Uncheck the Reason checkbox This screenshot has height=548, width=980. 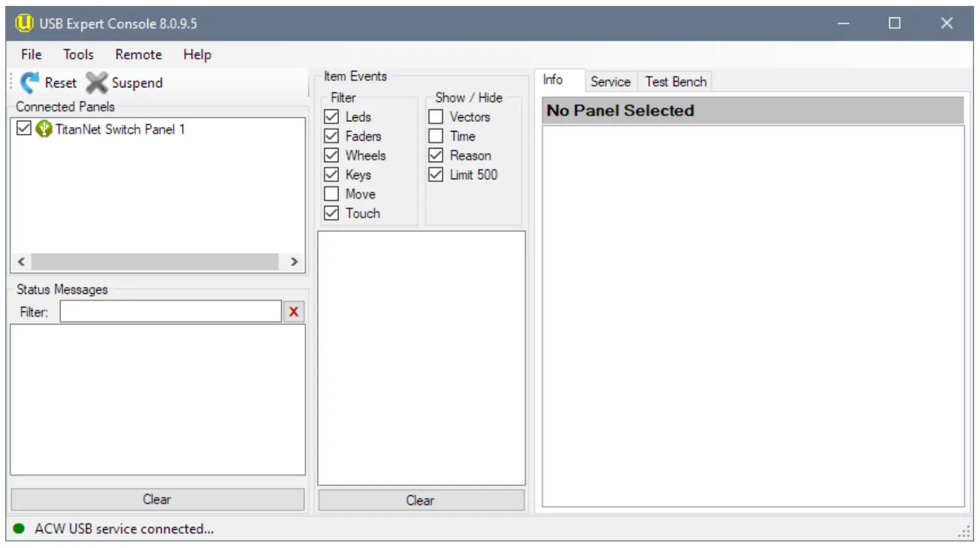click(436, 155)
